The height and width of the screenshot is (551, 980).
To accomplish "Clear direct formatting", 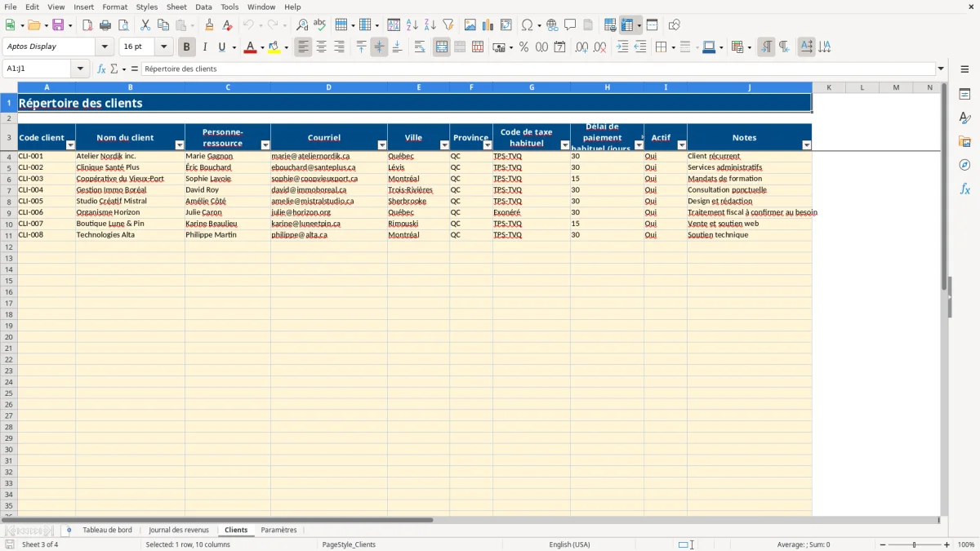I will [x=227, y=25].
